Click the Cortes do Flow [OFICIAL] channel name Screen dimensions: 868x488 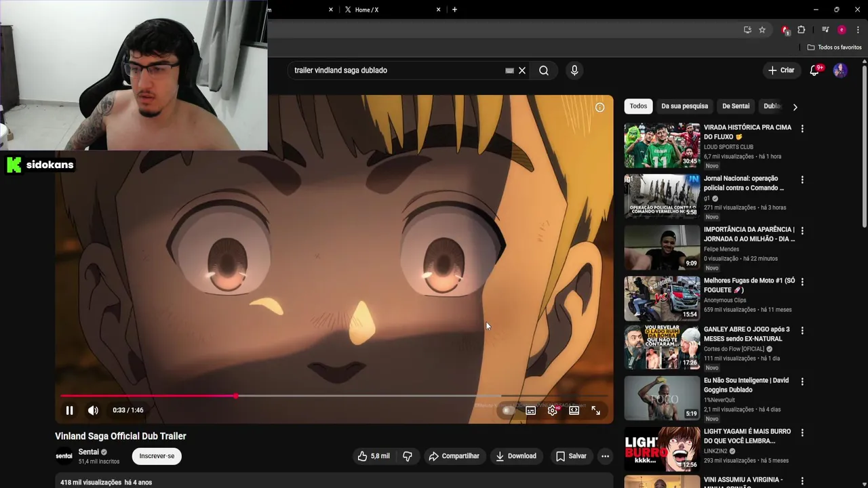coord(734,349)
